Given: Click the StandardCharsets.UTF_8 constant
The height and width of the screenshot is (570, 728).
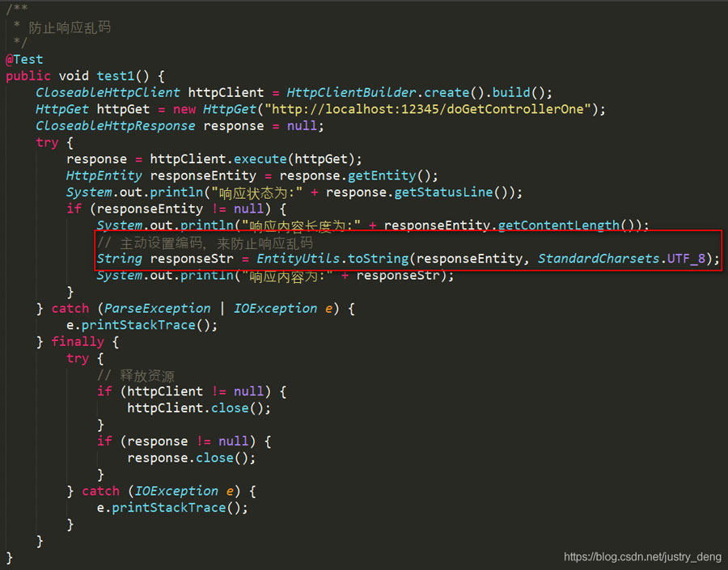Looking at the screenshot, I should pos(622,259).
